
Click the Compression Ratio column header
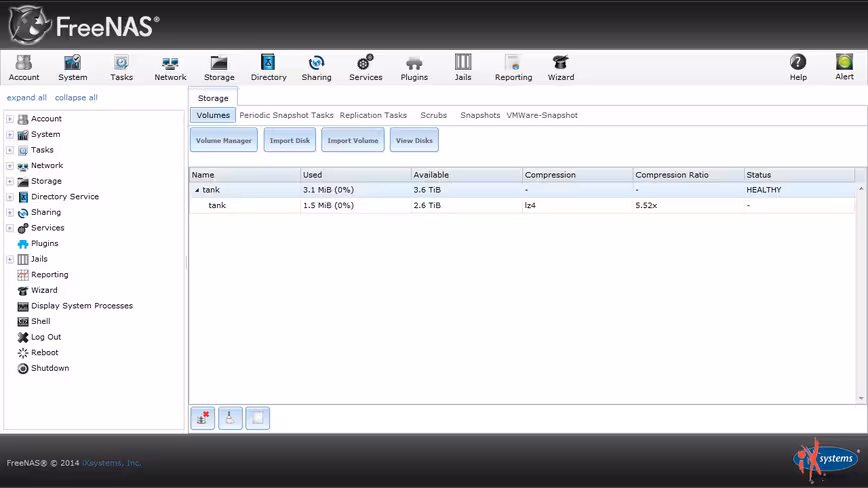[688, 175]
